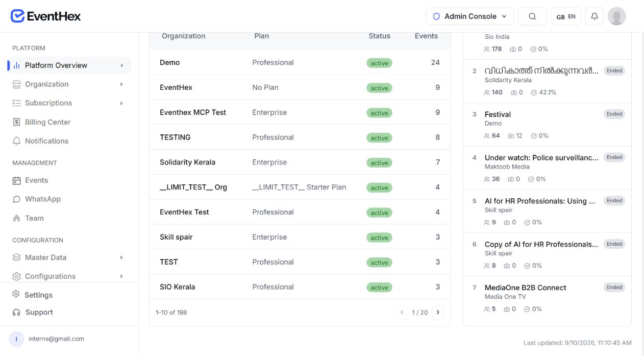Viewport: 644px width, 356px height.
Task: Click the Billing Center dollar icon
Action: (x=17, y=122)
